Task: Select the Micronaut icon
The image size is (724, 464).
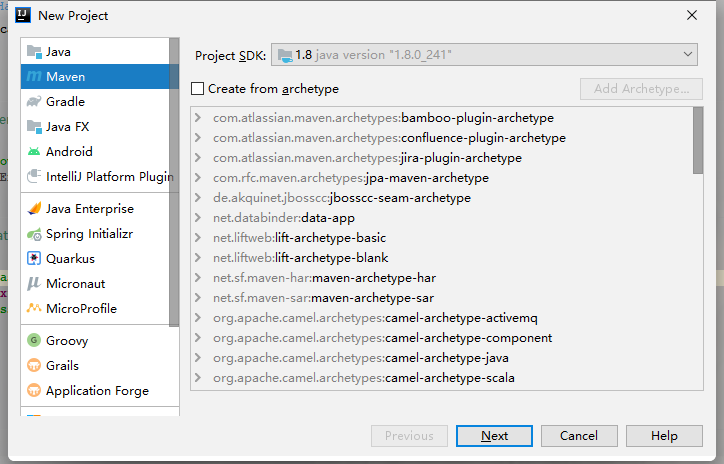Action: pyautogui.click(x=34, y=283)
